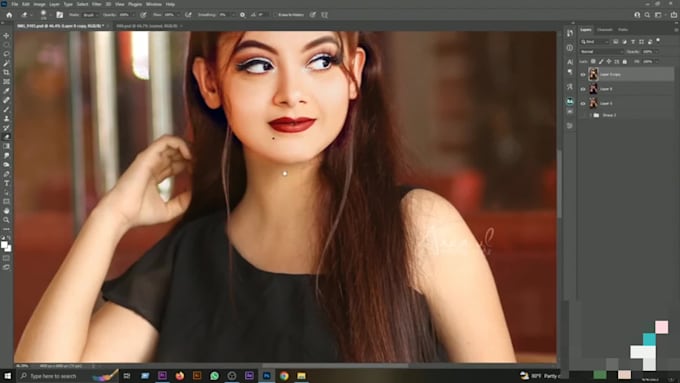
Task: Open the teal plugin panel icon
Action: tap(570, 101)
